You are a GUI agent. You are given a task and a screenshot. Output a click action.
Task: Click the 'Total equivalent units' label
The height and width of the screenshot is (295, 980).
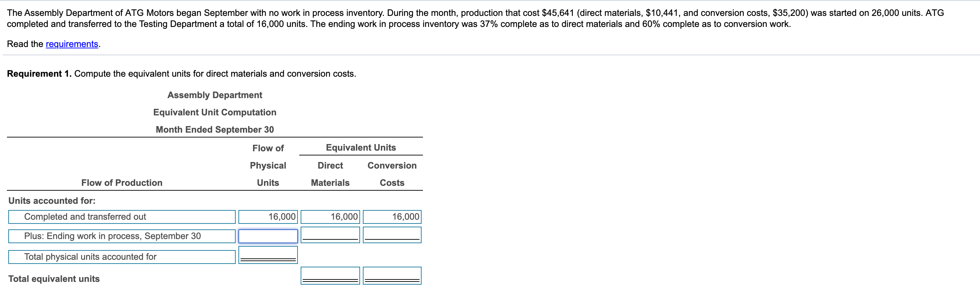click(x=54, y=279)
